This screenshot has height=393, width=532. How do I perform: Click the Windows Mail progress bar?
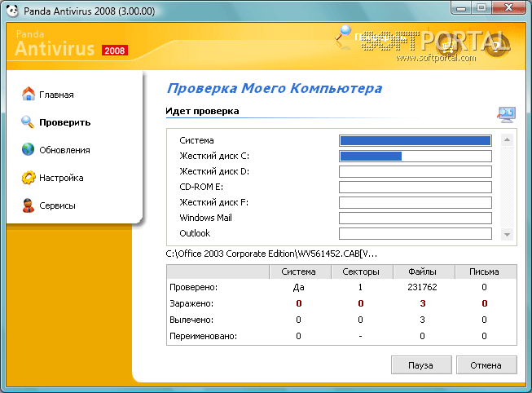click(415, 218)
